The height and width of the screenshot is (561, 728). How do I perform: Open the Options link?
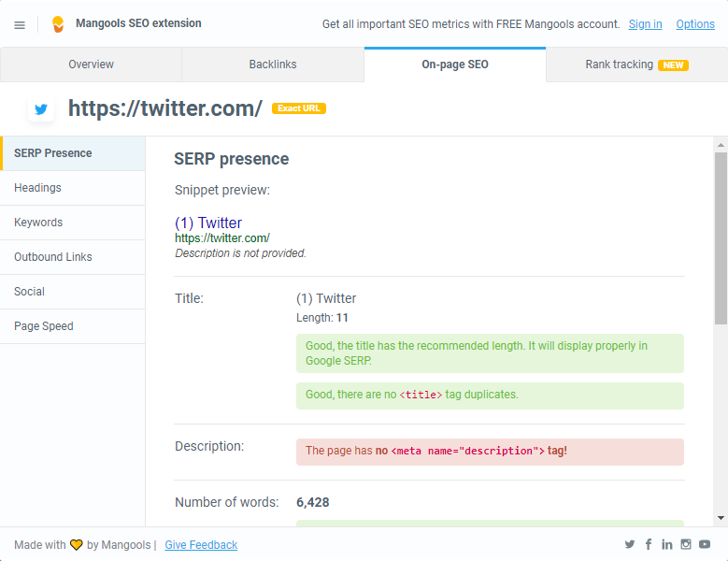click(695, 24)
